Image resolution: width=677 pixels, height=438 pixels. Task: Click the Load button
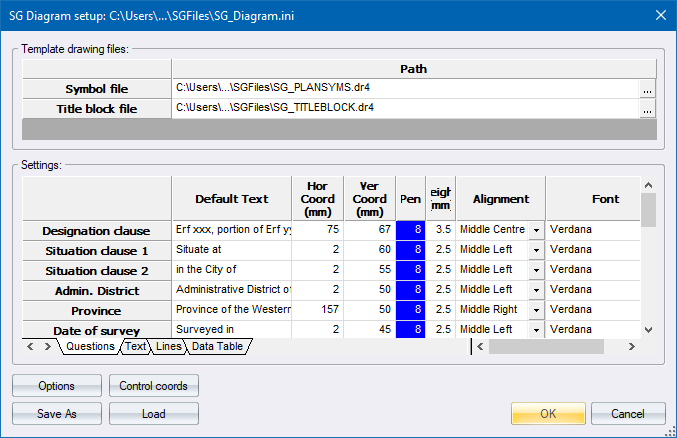(153, 413)
